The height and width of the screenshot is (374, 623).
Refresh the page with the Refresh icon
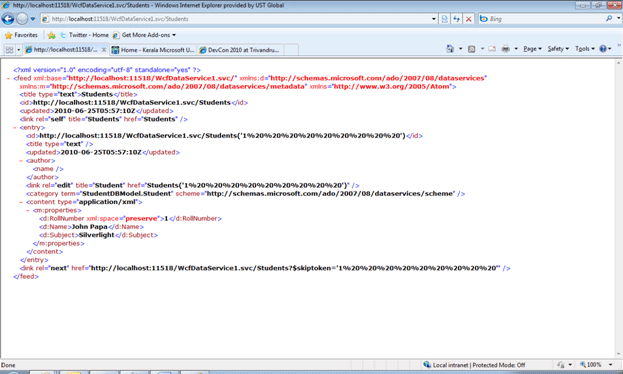457,19
